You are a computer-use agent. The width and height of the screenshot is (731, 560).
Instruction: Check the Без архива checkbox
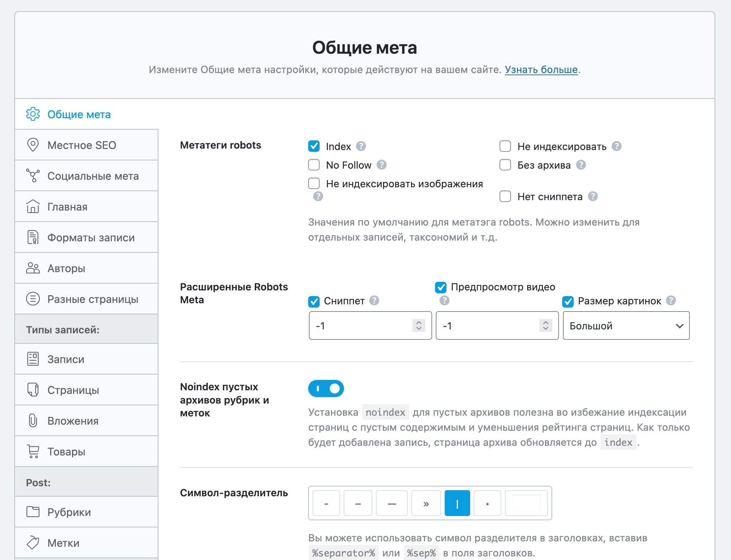[505, 165]
